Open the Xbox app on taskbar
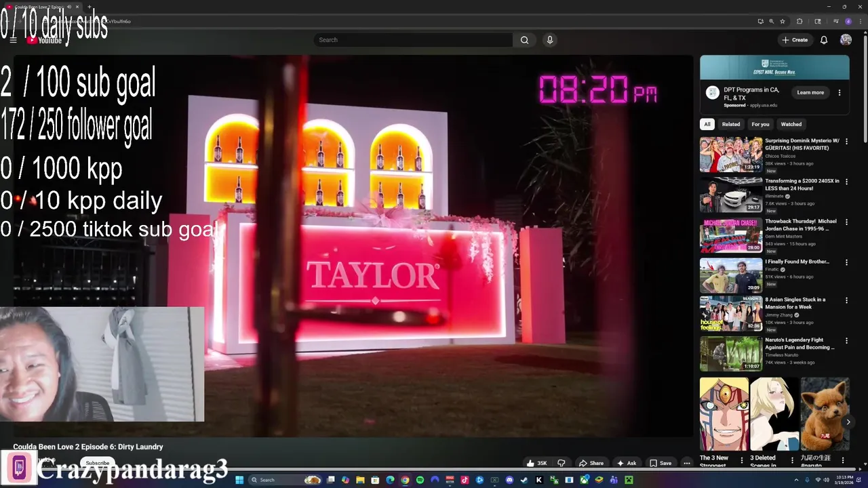This screenshot has width=868, height=488. (585, 480)
